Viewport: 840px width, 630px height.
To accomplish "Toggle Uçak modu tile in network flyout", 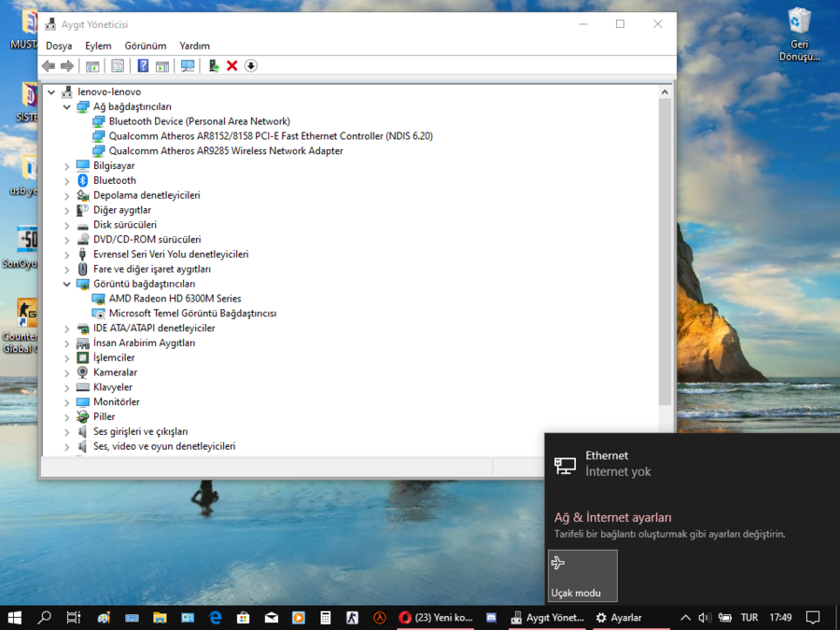I will pyautogui.click(x=582, y=576).
